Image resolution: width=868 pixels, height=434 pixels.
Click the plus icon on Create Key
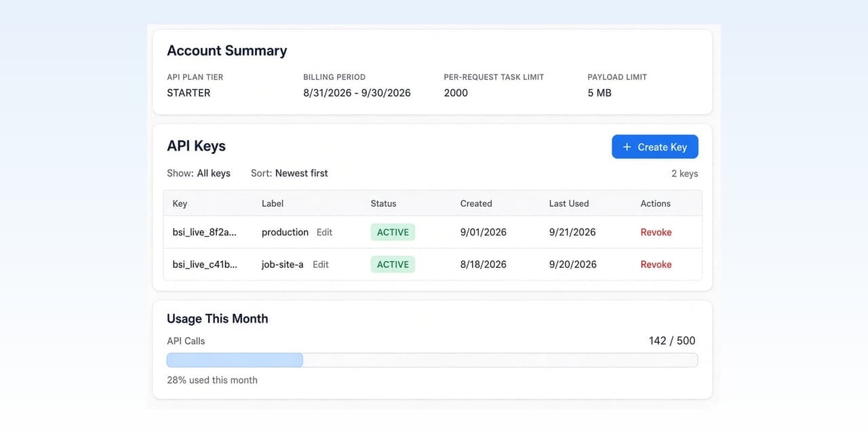(627, 147)
